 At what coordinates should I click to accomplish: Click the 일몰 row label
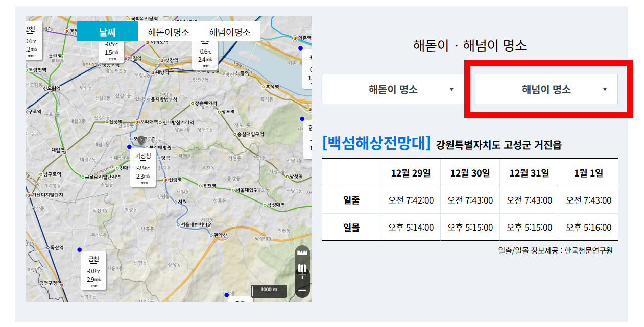[351, 228]
